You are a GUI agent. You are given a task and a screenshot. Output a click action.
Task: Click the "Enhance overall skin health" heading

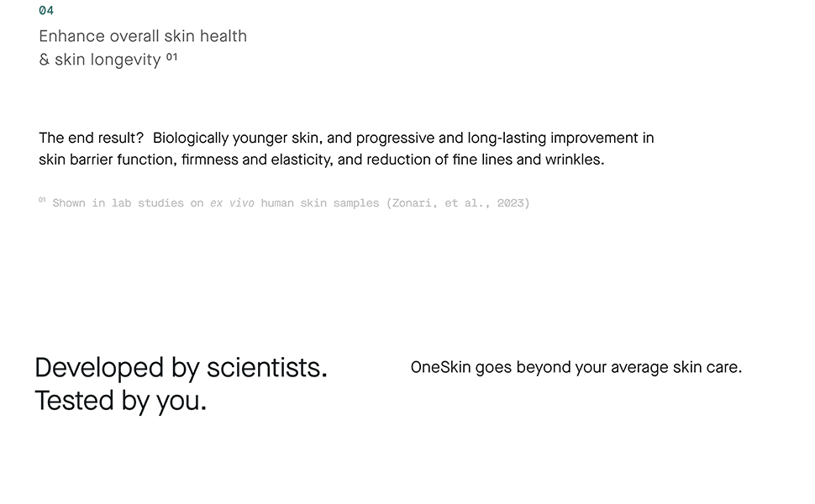143,36
